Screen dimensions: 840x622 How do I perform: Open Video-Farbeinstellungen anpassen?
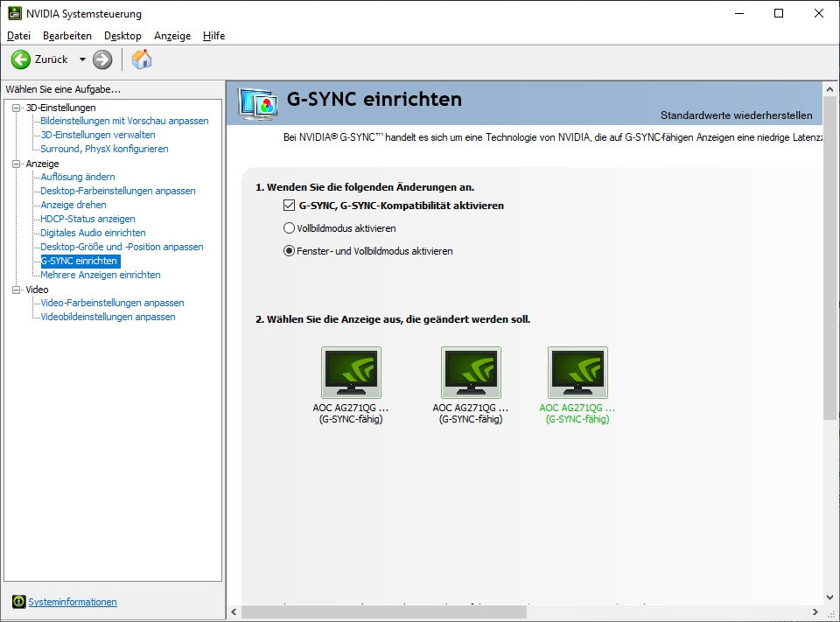[x=113, y=303]
